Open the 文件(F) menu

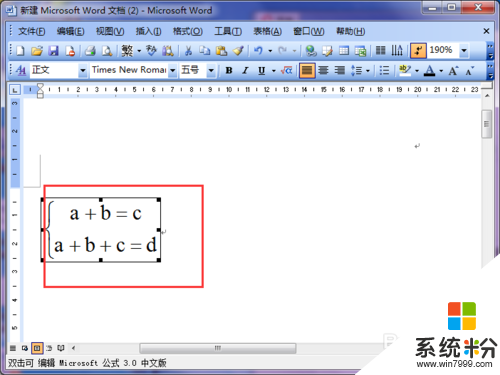pos(32,31)
